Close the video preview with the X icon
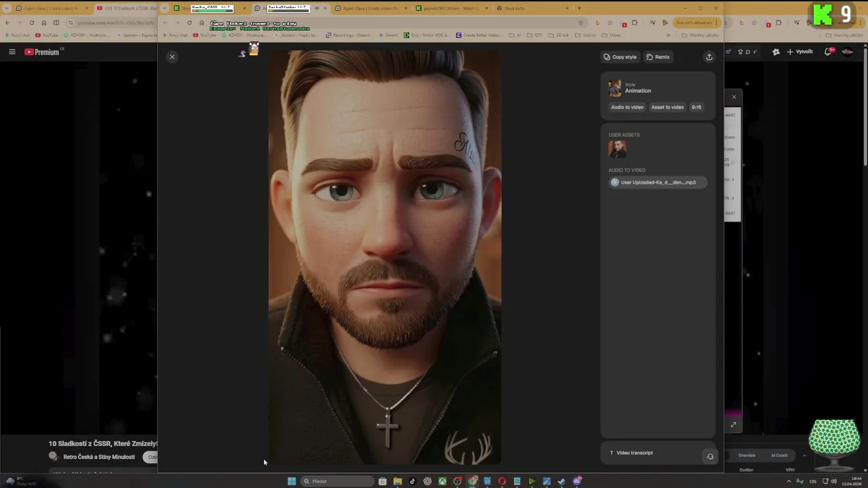 point(172,57)
